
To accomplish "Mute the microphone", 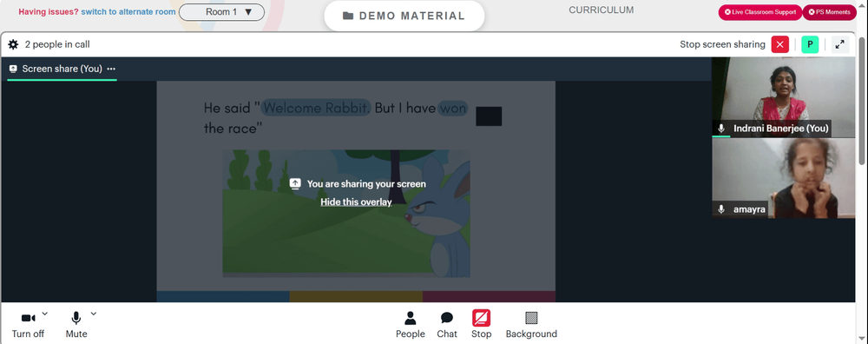I will coord(76,325).
